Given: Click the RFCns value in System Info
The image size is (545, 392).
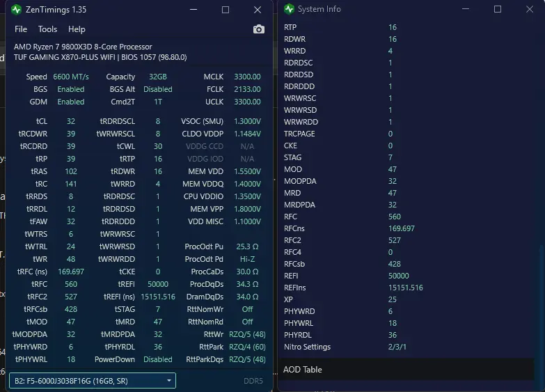Looking at the screenshot, I should (401, 228).
